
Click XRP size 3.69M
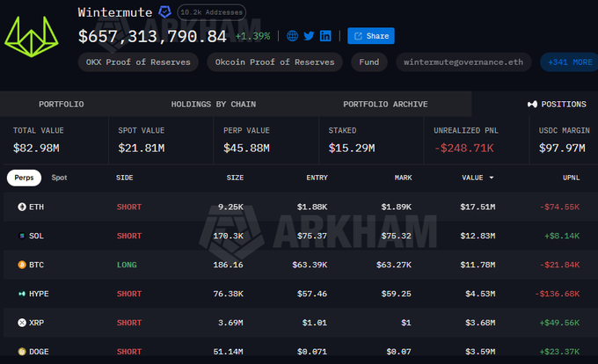click(230, 323)
